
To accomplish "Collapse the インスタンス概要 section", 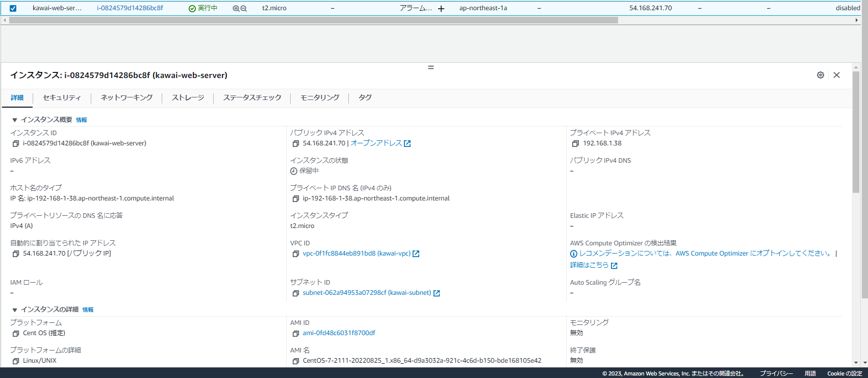I will pos(15,120).
